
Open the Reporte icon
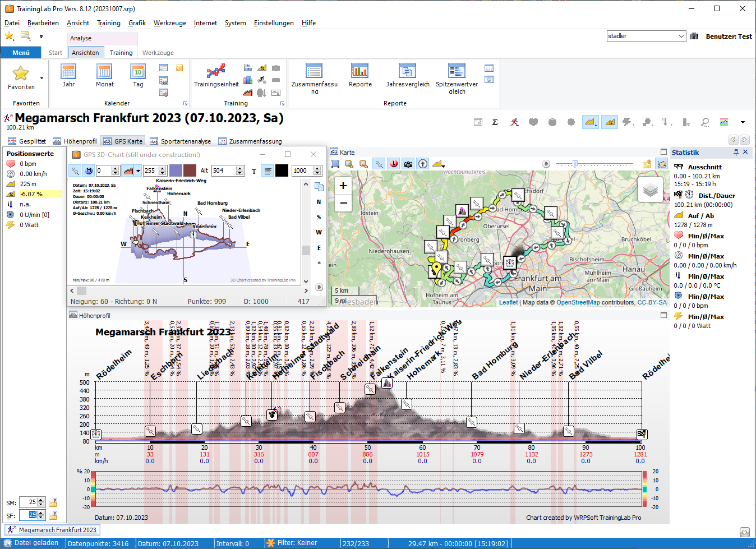coord(360,76)
